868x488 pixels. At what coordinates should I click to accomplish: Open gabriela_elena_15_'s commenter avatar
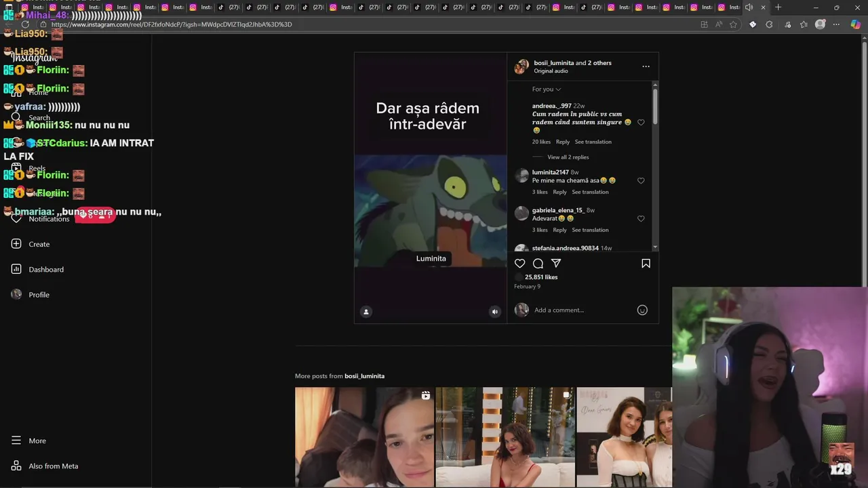[521, 213]
